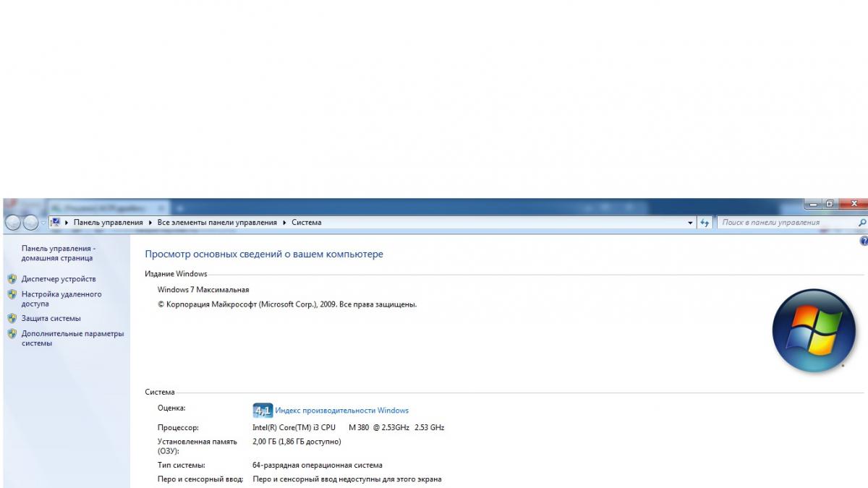Click the Control Panel icon in address bar
The image size is (868, 488).
click(x=56, y=223)
